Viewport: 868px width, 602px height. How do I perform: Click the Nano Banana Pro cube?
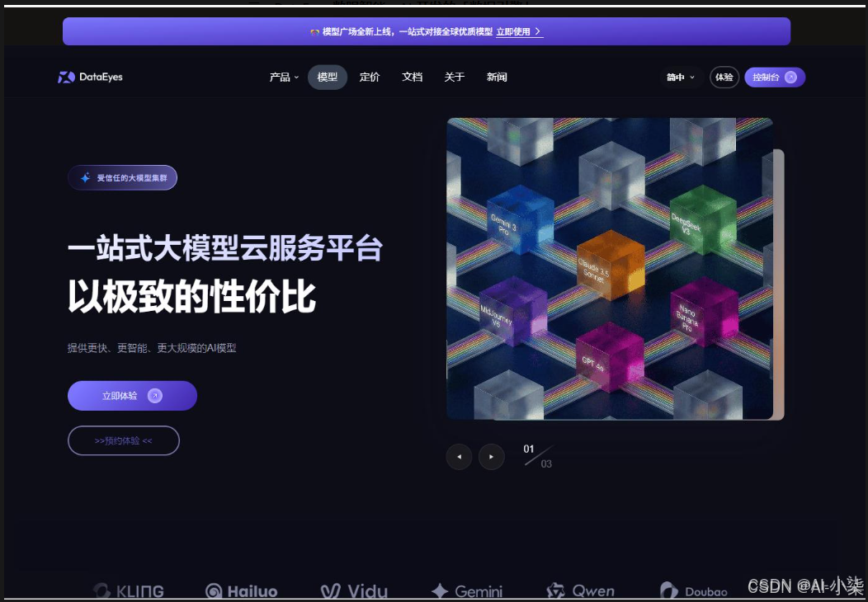(704, 312)
